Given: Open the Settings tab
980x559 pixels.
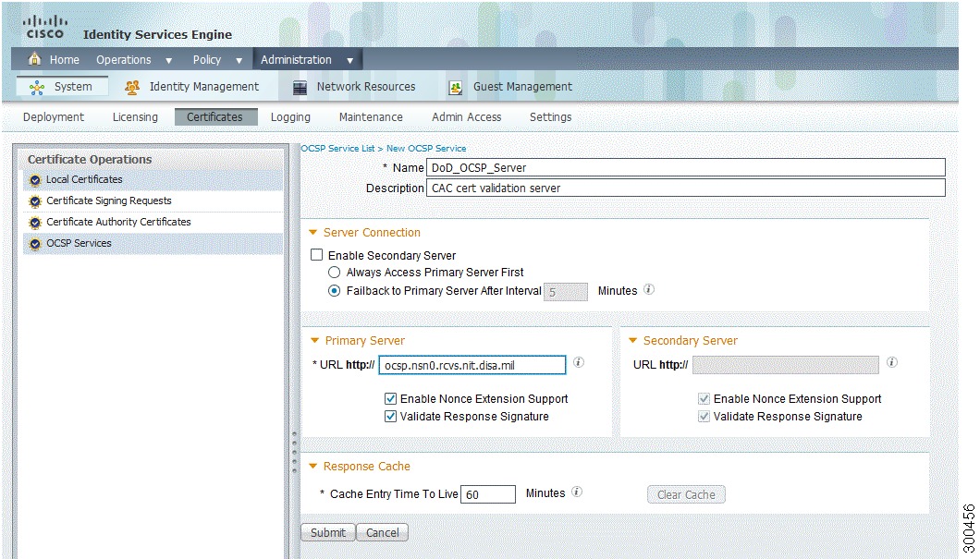Looking at the screenshot, I should click(x=551, y=116).
